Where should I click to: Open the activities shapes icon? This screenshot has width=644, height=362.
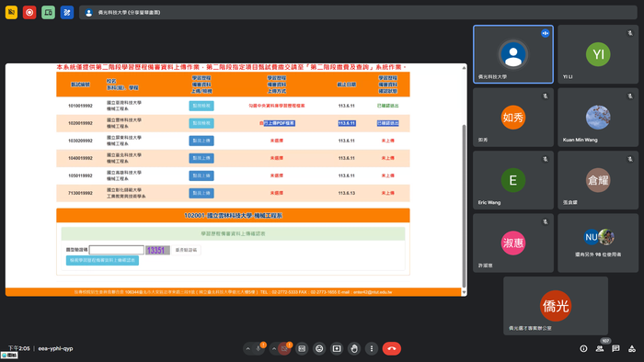tap(632, 348)
